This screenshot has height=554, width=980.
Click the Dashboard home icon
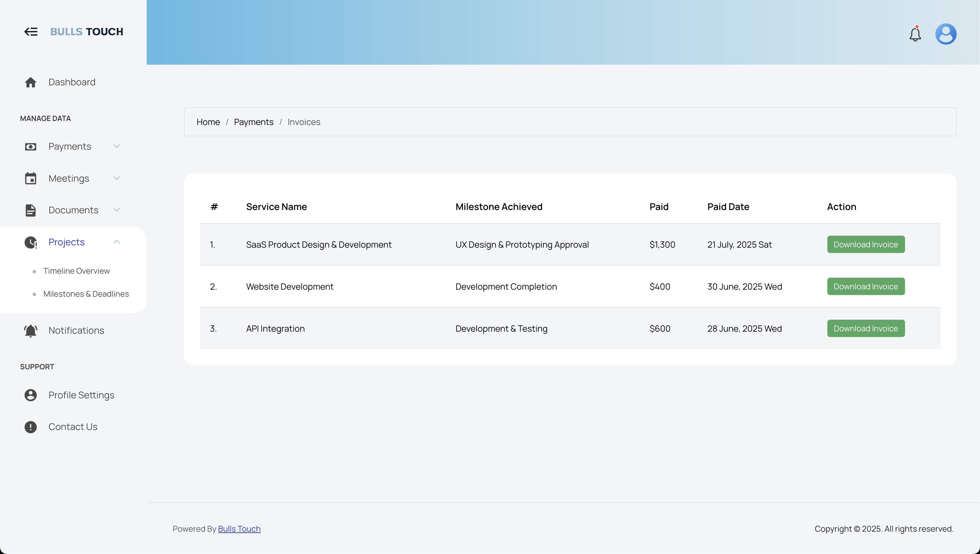(30, 82)
